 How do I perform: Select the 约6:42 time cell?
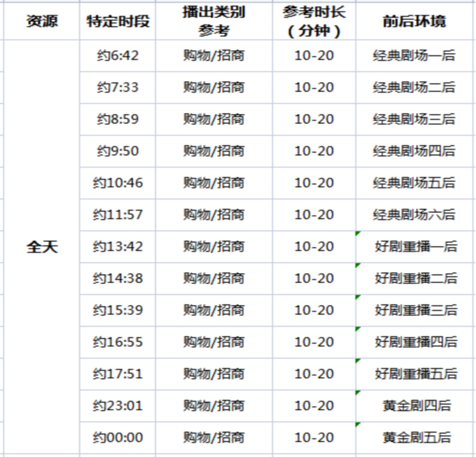(x=118, y=56)
